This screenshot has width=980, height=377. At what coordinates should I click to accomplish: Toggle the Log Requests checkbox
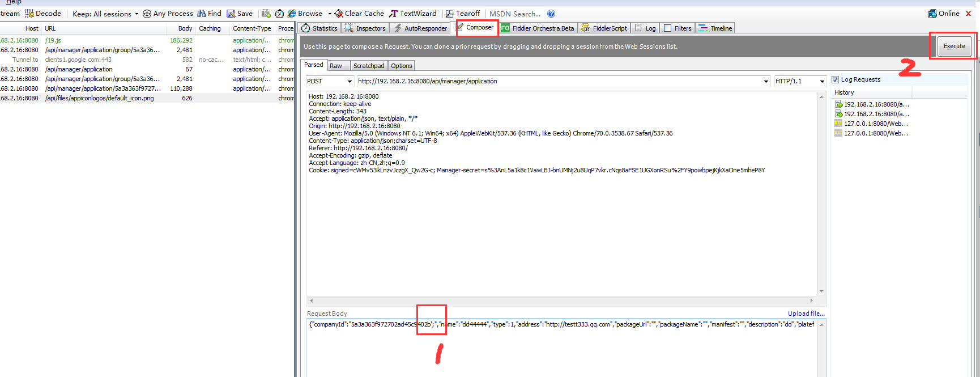pyautogui.click(x=835, y=79)
